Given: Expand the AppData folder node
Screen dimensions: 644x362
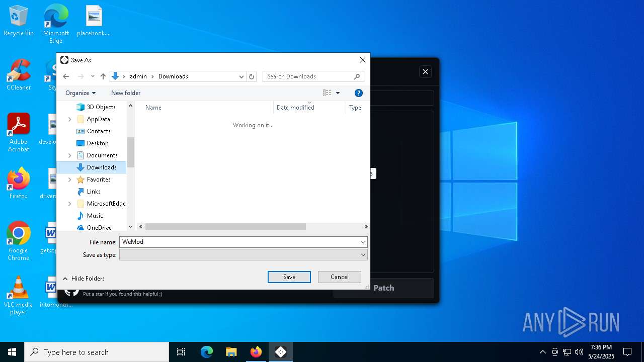Looking at the screenshot, I should 70,119.
